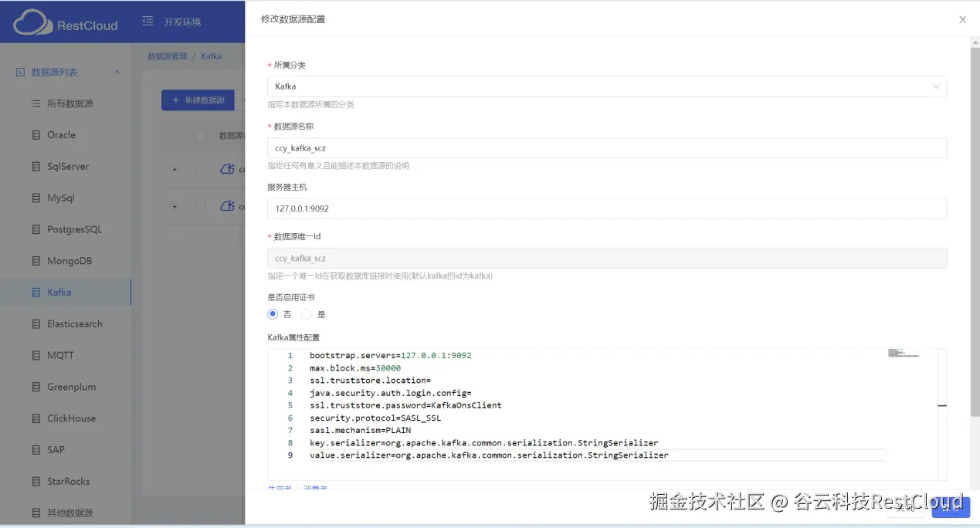
Task: Select 其他数据源 in the sidebar menu
Action: coord(66,513)
